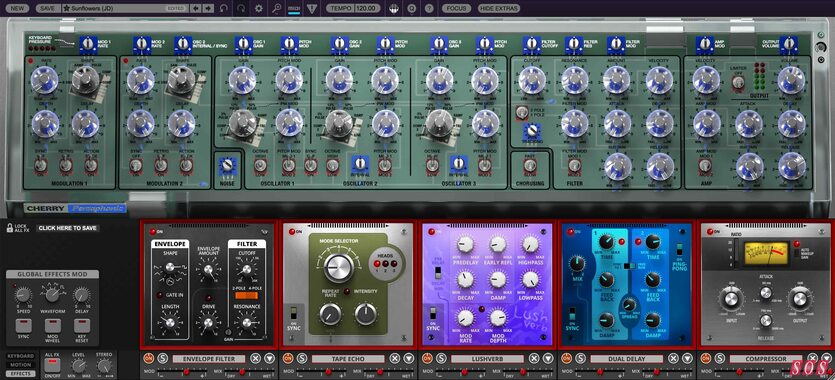Open effect list from Tape Echo name field
The height and width of the screenshot is (380, 835).
pos(348,359)
